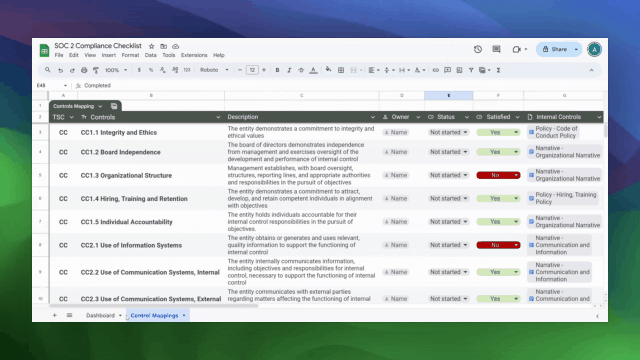
Task: Undo the last action
Action: (60, 70)
